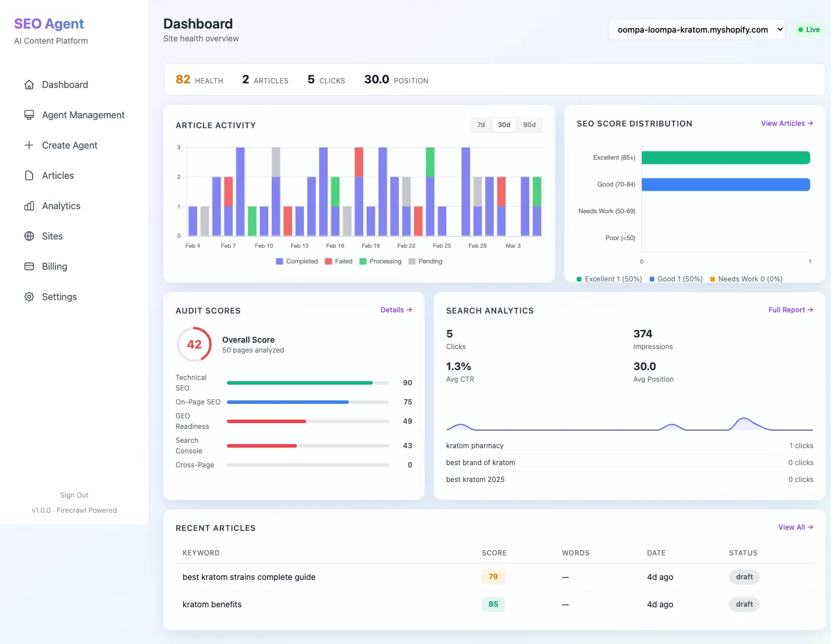Screen dimensions: 831x644
Task: Open the oompa-loompa-kratom store selector dropdown
Action: pos(696,29)
